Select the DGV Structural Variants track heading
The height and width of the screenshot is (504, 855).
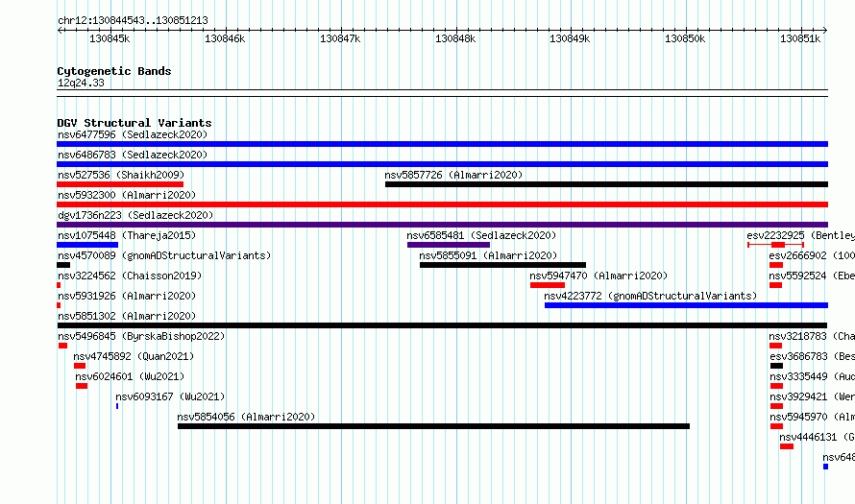134,123
